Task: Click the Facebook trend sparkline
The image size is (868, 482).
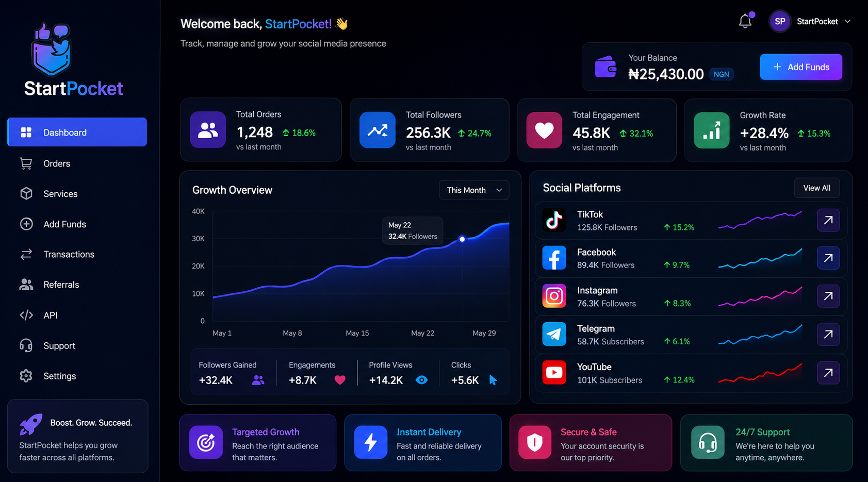Action: click(760, 258)
